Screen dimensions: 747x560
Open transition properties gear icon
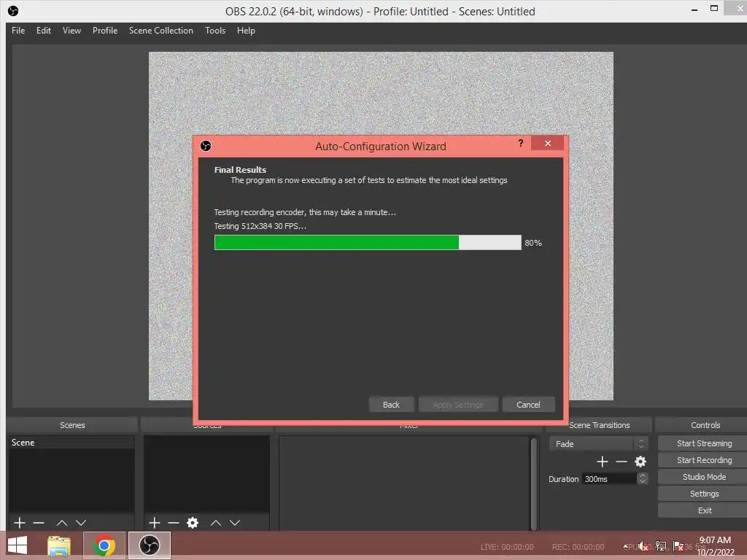tap(640, 462)
